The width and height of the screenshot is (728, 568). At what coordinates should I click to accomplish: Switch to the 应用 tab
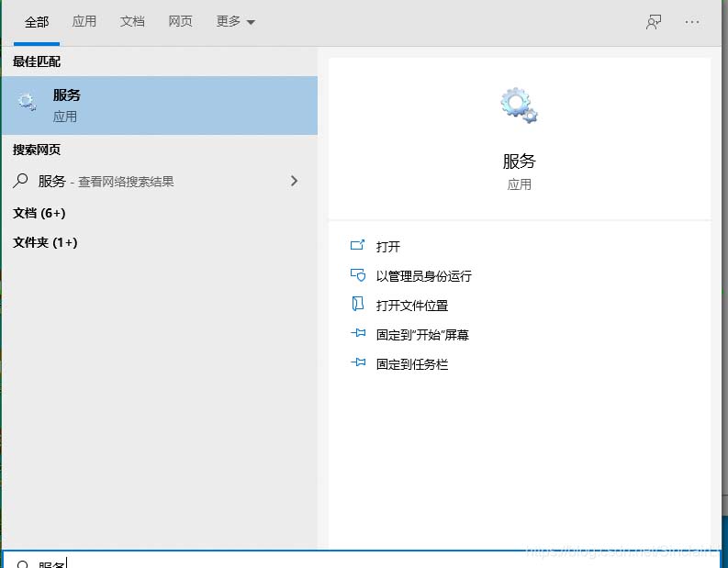pos(84,21)
